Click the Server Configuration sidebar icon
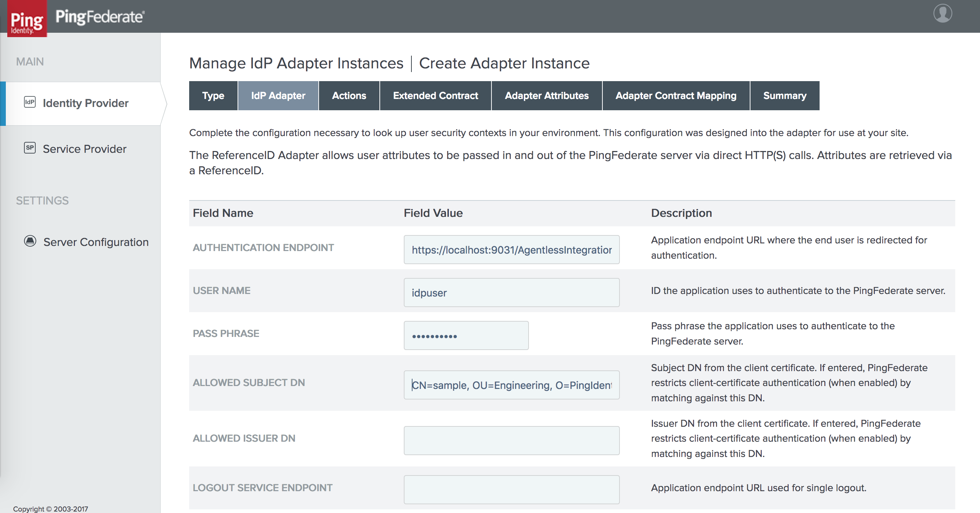 pyautogui.click(x=30, y=241)
